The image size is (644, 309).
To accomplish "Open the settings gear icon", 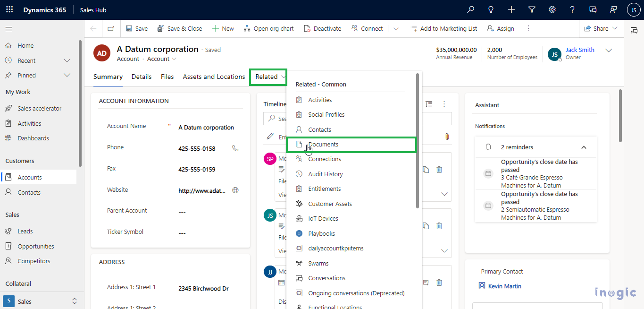I will point(552,9).
